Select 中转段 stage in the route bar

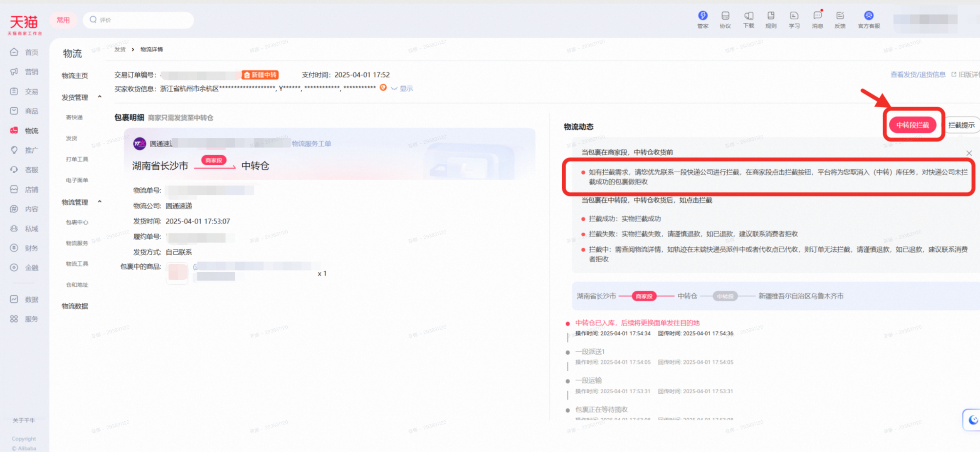pyautogui.click(x=725, y=296)
